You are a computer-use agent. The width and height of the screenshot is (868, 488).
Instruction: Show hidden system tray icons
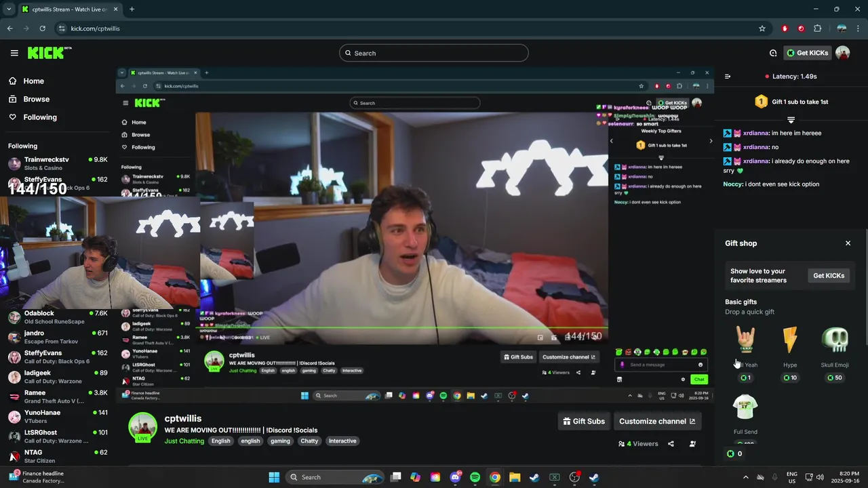[746, 477]
